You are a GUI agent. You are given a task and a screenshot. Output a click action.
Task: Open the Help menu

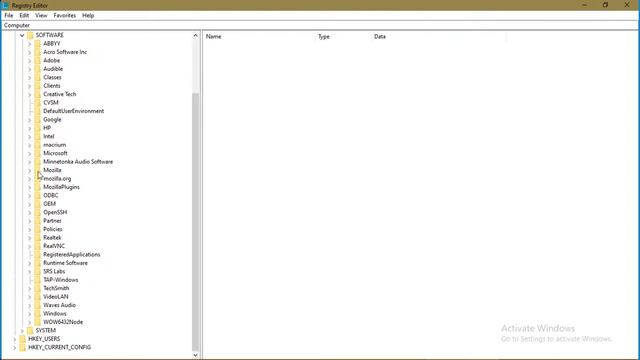[88, 16]
